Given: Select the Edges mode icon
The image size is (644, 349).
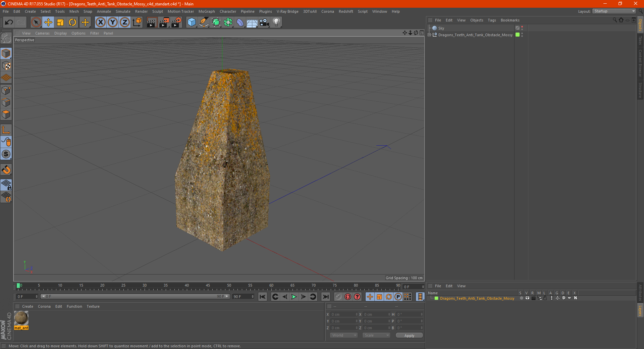Looking at the screenshot, I should [6, 102].
